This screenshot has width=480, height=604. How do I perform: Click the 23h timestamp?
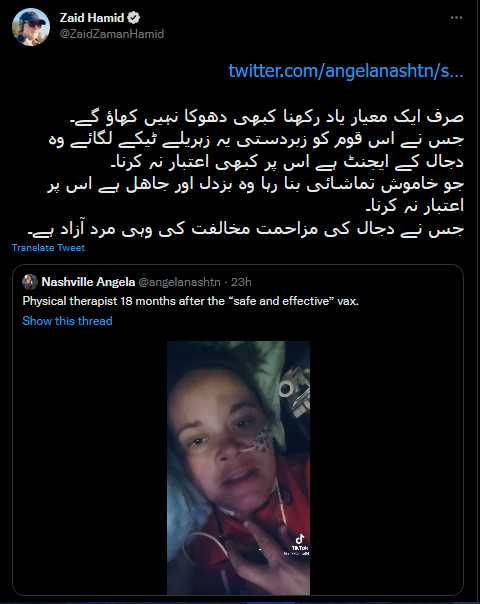tap(241, 282)
